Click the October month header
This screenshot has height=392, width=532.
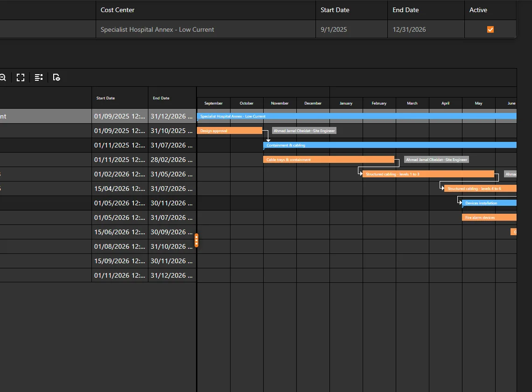(247, 103)
